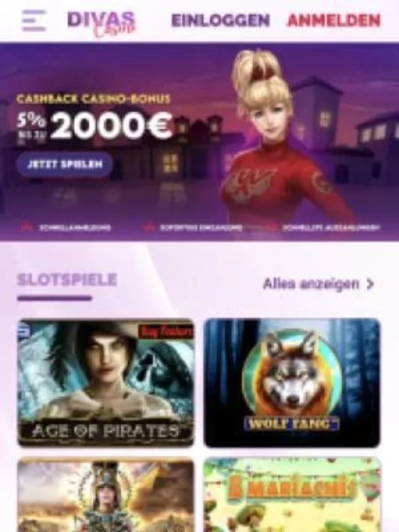Screen dimensions: 399x532
Task: Click the provider logo icon on Age of Pirates
Action: (24, 330)
